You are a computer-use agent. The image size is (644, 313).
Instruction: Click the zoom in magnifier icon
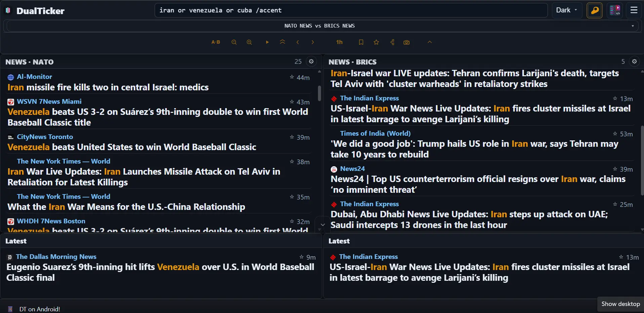point(249,42)
